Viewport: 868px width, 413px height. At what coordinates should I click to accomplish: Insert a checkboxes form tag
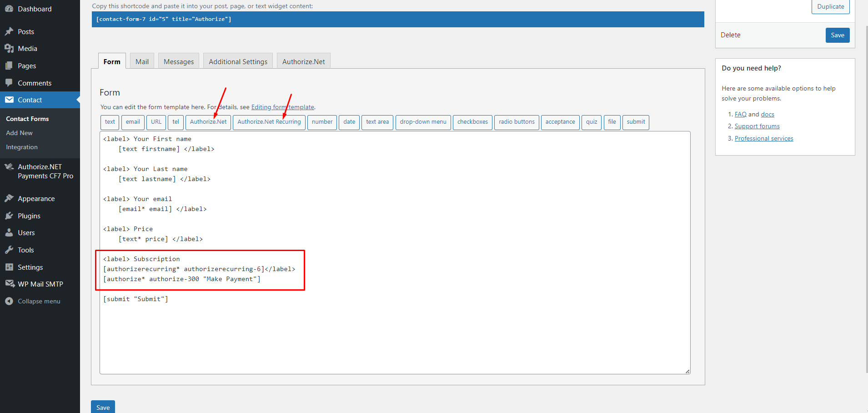(x=472, y=122)
